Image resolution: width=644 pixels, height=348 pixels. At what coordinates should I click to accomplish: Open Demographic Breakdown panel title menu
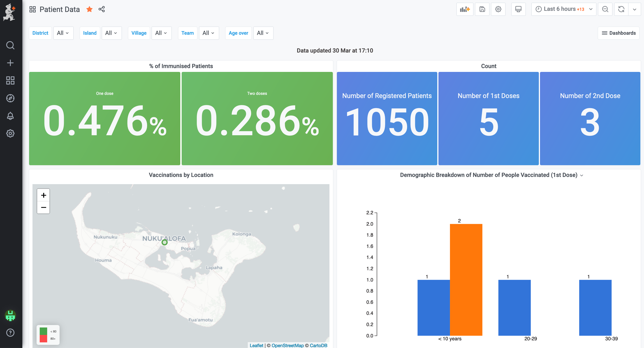(x=489, y=175)
